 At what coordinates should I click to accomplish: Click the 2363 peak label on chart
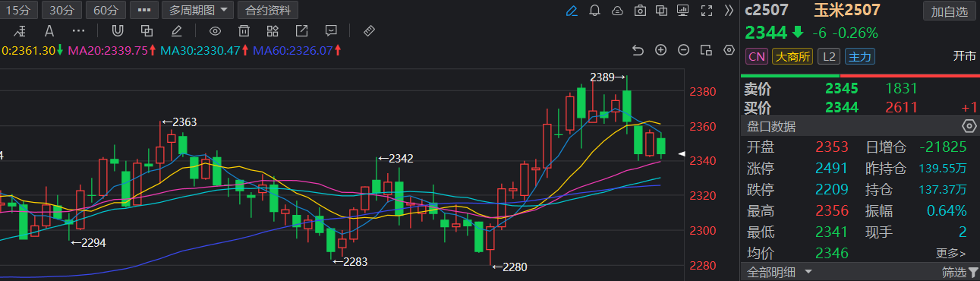178,122
